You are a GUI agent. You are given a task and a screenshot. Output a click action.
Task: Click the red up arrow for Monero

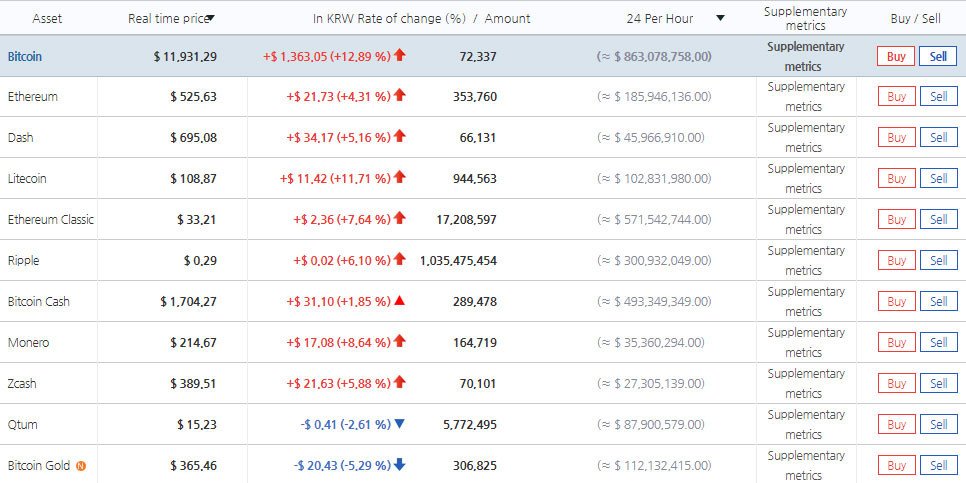click(400, 342)
